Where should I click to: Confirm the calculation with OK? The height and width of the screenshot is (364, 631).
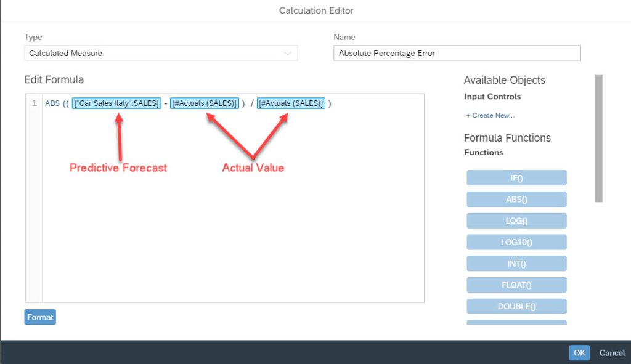579,353
